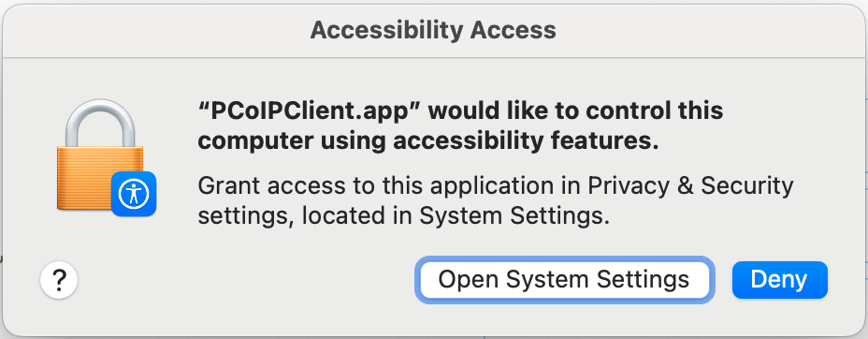Click the bold word "using" in the heading
The height and width of the screenshot is (339, 868).
point(345,143)
